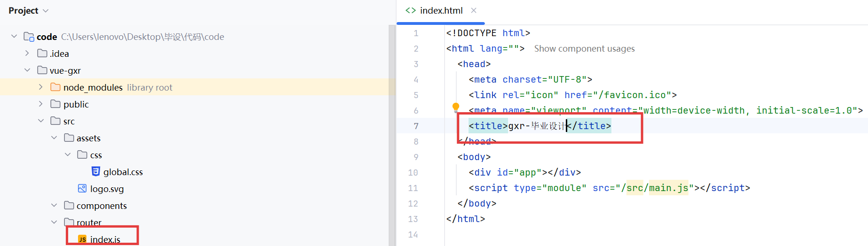Click line number 11 in the gutter
This screenshot has width=868, height=246.
tap(413, 188)
